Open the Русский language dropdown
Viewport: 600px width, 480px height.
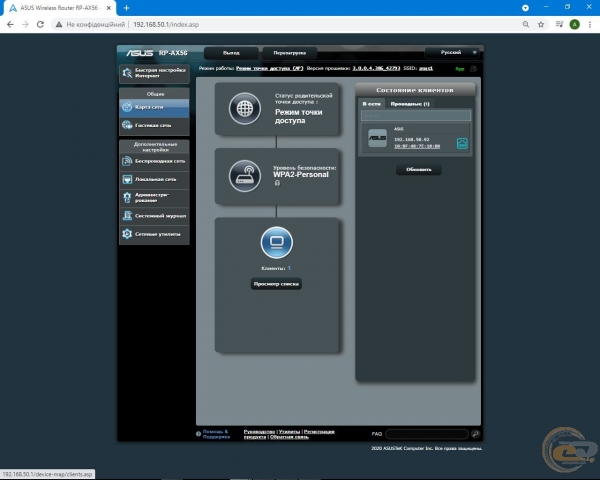[452, 52]
